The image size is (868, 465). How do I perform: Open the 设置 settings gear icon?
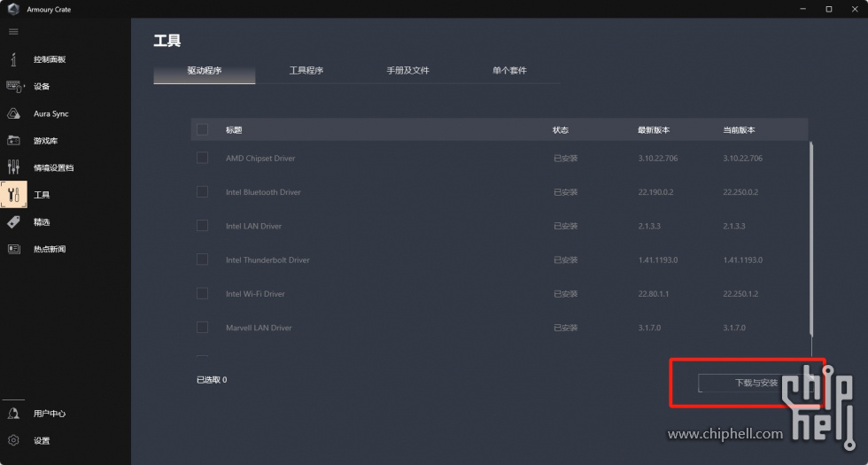13,441
